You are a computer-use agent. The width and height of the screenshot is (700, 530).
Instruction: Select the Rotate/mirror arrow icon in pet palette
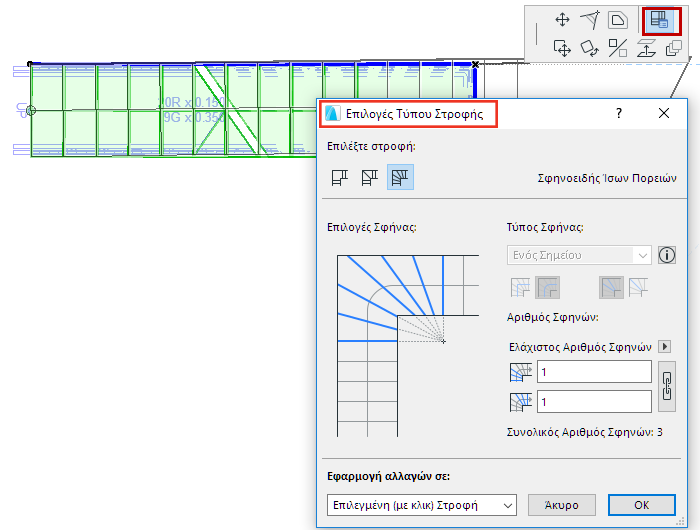pyautogui.click(x=590, y=20)
